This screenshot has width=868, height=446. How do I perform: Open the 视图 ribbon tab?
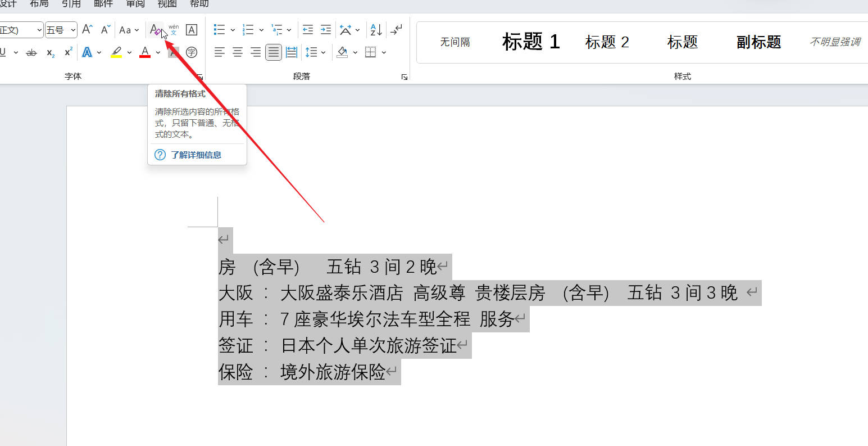(167, 4)
